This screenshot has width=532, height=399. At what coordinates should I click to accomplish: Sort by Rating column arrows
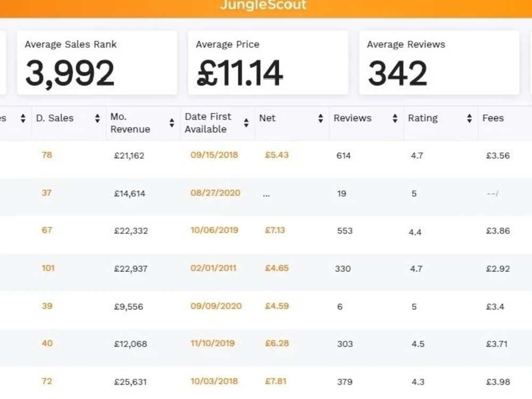[x=469, y=119]
